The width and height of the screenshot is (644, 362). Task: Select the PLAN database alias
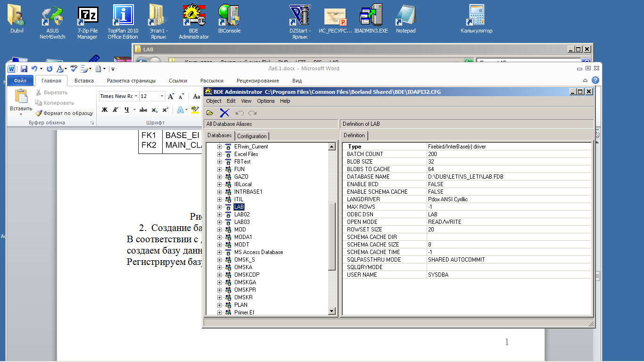240,305
